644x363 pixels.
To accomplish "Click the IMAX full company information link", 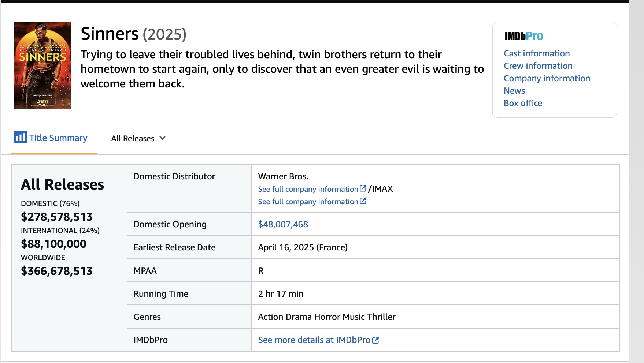I will [x=308, y=202].
